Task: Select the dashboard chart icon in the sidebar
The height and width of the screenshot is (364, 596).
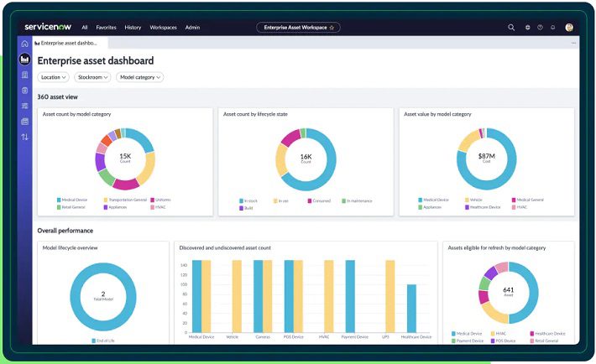Action: (24, 60)
